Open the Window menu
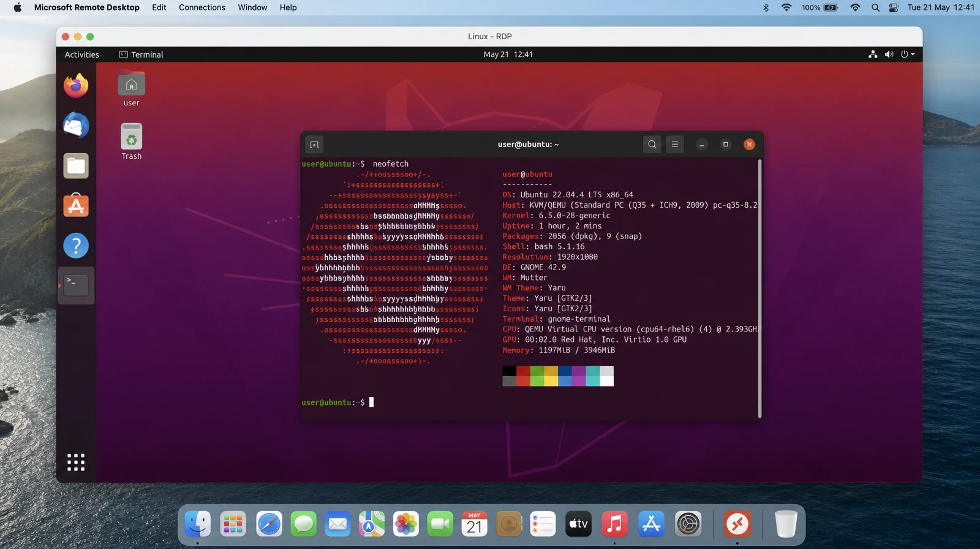Viewport: 980px width, 549px height. click(252, 7)
